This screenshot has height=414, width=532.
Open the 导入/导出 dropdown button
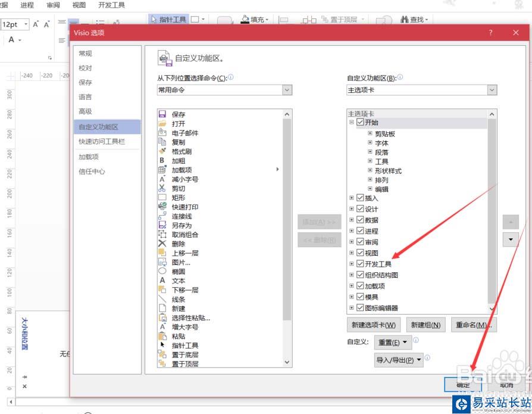point(399,360)
